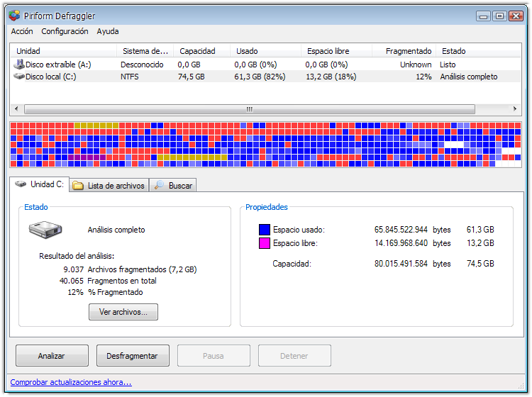
Task: Click the blue Espacio usado color swatch
Action: tap(265, 230)
